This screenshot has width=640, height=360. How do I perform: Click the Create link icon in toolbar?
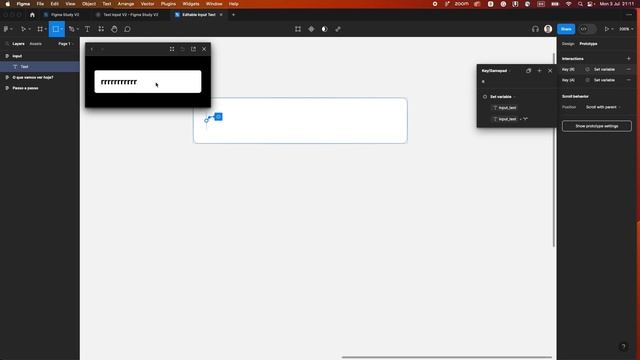pyautogui.click(x=338, y=29)
